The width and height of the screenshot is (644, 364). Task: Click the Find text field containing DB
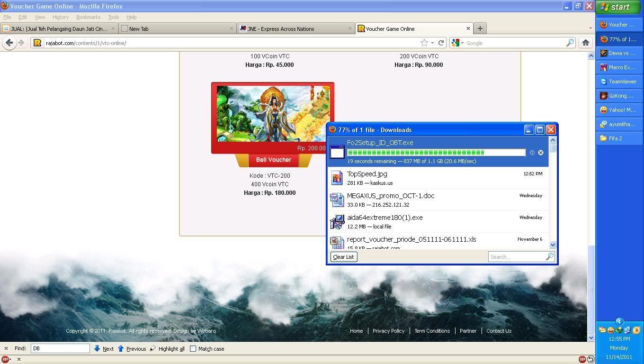(60, 348)
